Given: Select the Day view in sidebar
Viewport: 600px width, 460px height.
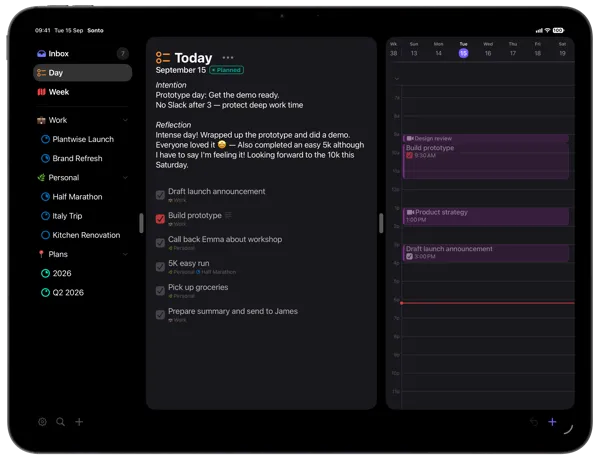Looking at the screenshot, I should point(82,73).
